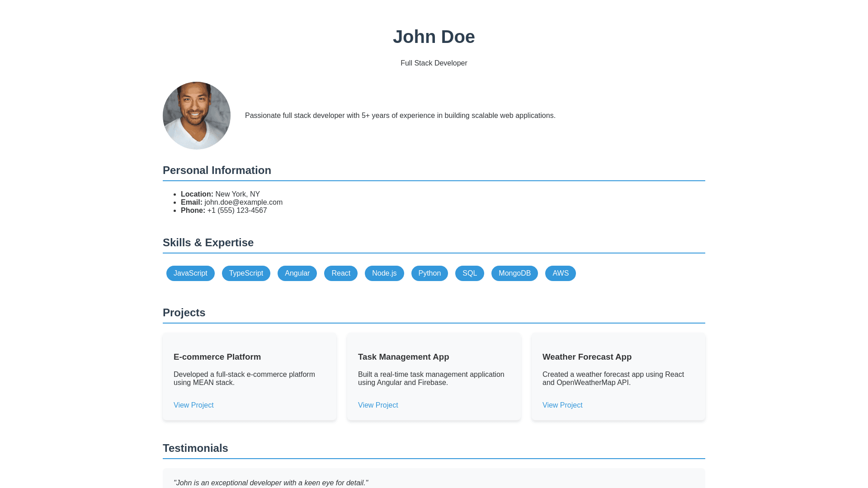Viewport: 868px width, 488px height.
Task: Select the TypeScript skill tag
Action: [246, 273]
